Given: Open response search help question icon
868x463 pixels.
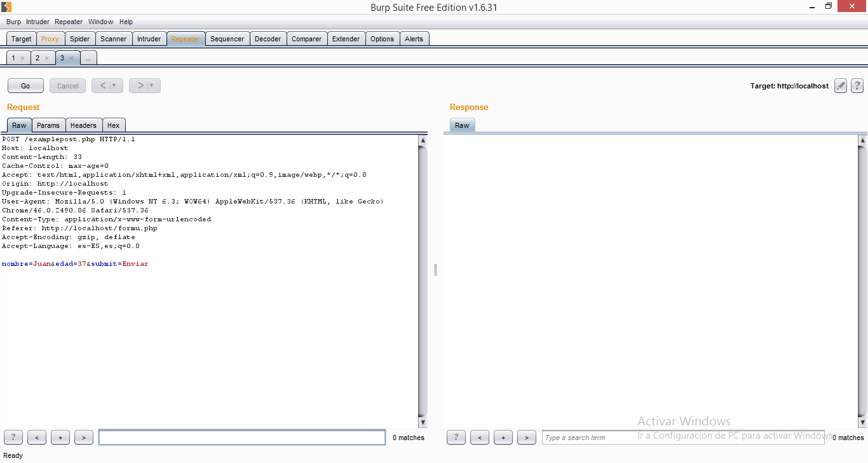Looking at the screenshot, I should tap(456, 438).
